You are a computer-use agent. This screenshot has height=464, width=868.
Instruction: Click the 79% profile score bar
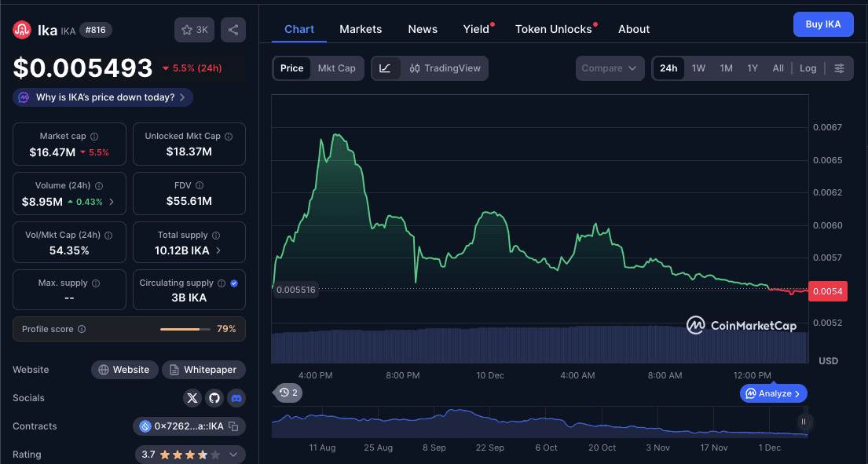[x=185, y=329]
